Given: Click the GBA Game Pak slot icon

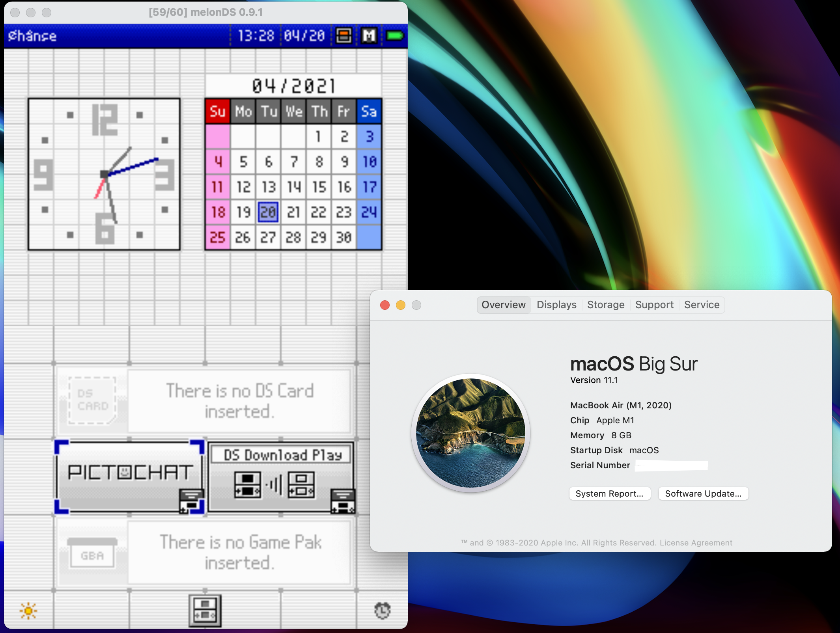Looking at the screenshot, I should coord(91,552).
